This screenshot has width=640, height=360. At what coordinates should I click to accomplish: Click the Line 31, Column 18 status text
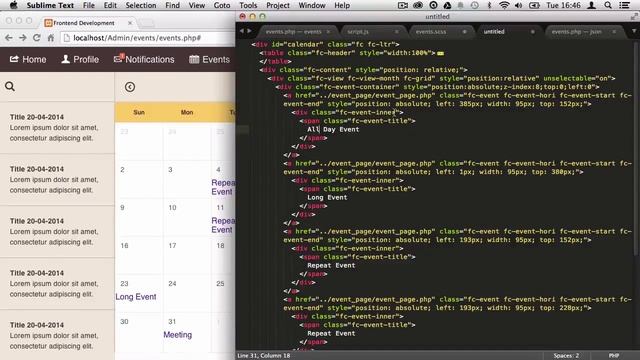264,356
